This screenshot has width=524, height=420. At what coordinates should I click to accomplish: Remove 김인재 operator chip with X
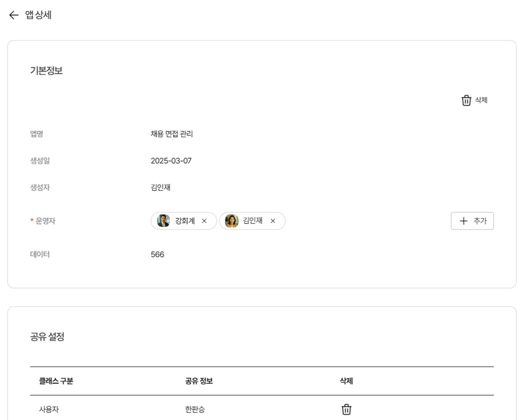coord(273,221)
